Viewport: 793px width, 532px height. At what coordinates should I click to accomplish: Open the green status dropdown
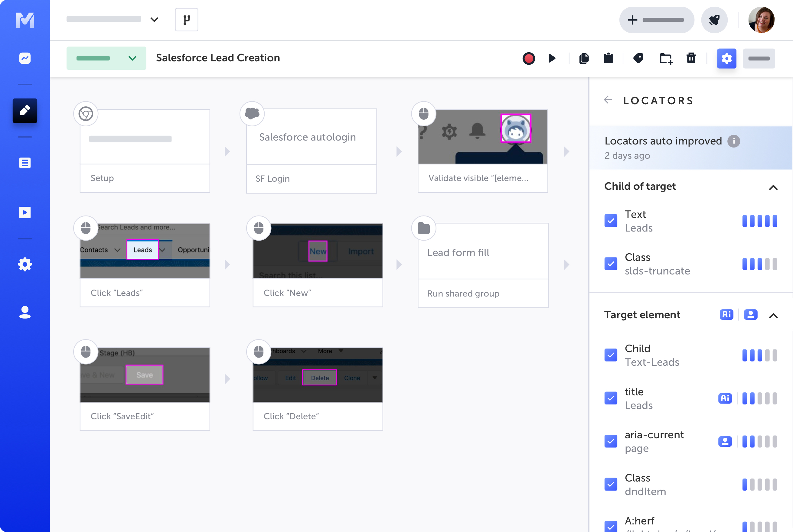[106, 58]
